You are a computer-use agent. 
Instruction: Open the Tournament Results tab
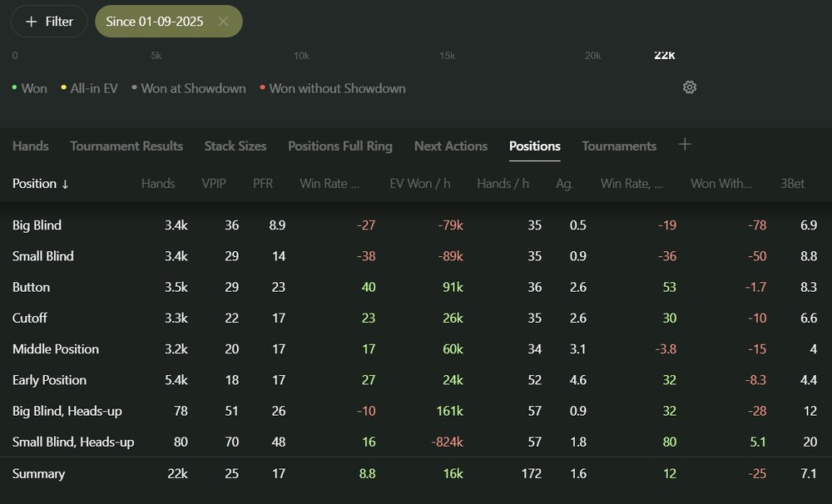[x=126, y=146]
